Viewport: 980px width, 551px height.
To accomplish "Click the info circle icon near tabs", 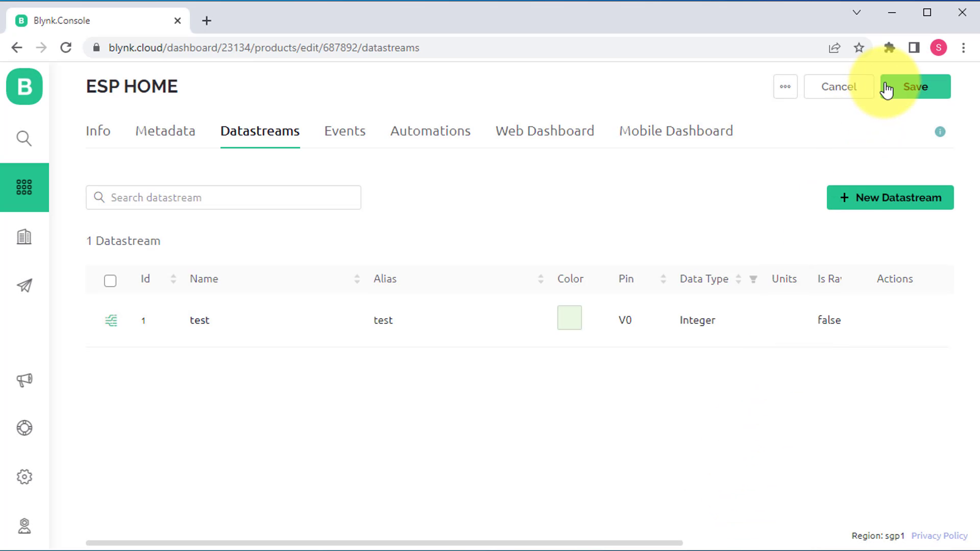I will (x=940, y=132).
